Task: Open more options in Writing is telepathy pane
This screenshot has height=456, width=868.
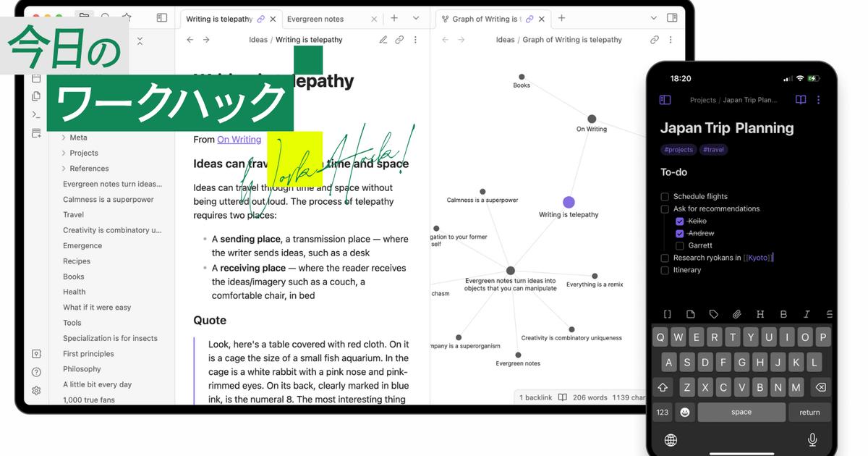Action: (415, 40)
